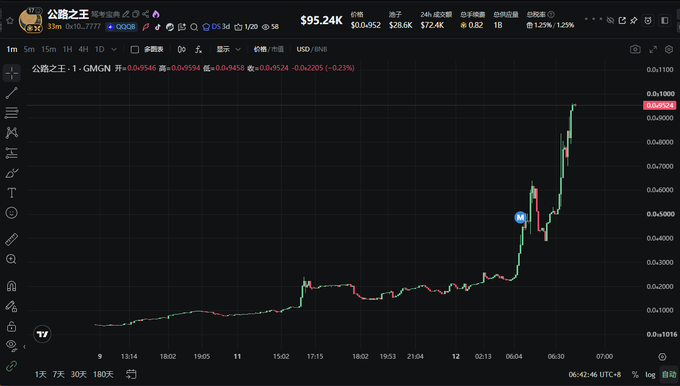Viewport: 680px width, 386px height.
Task: Open the chart type candlestick icon
Action: tap(182, 49)
